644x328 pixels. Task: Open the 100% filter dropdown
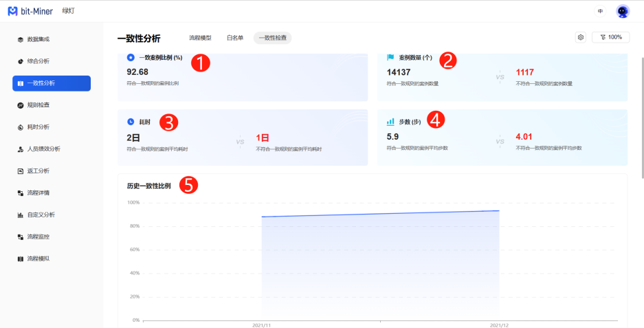(x=610, y=37)
